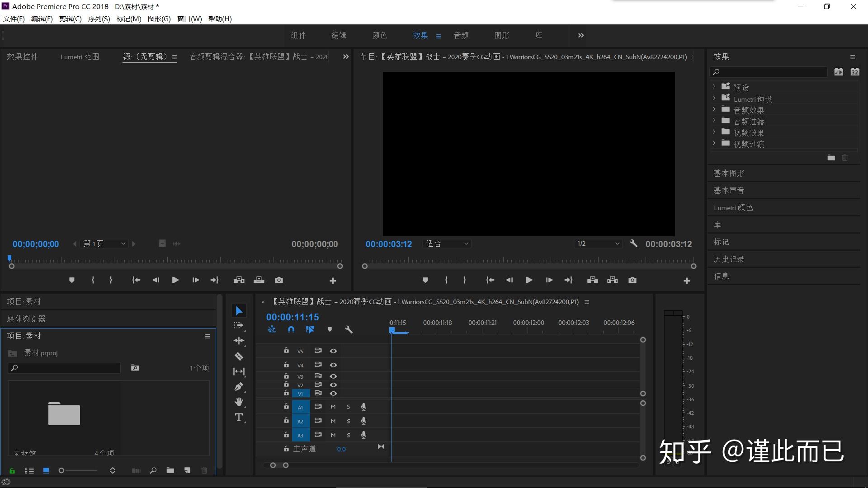Select the Razor tool
Image resolution: width=868 pixels, height=488 pixels.
click(239, 356)
